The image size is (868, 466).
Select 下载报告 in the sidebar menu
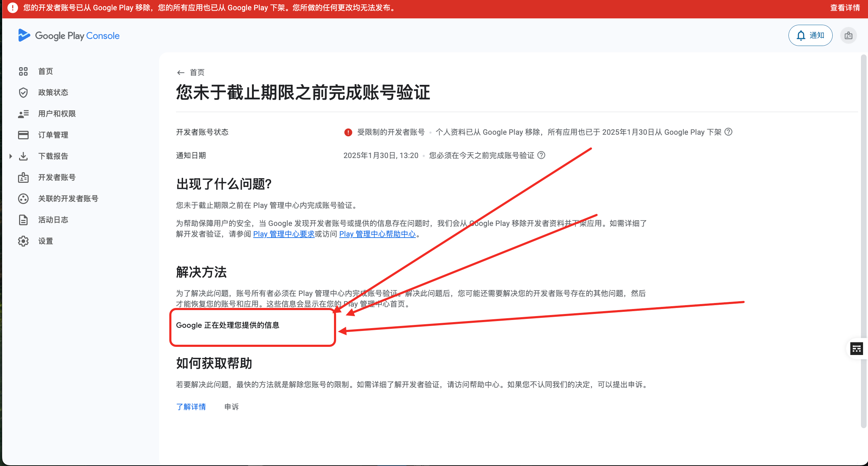tap(53, 156)
